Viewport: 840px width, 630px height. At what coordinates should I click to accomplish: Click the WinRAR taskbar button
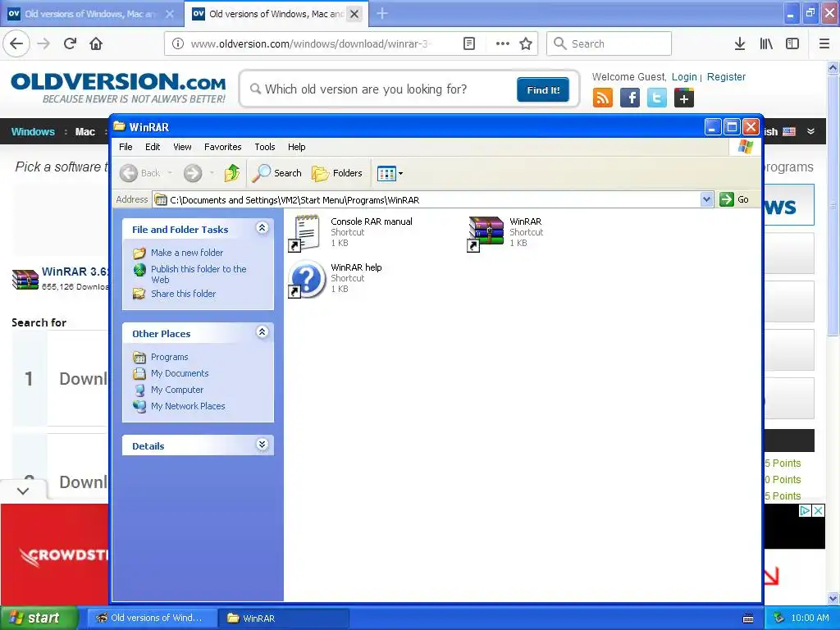click(x=284, y=618)
